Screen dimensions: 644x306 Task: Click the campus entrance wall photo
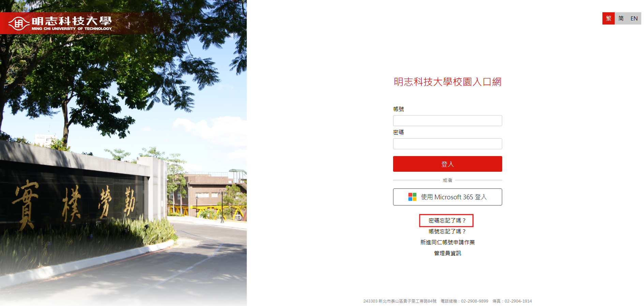click(123, 153)
